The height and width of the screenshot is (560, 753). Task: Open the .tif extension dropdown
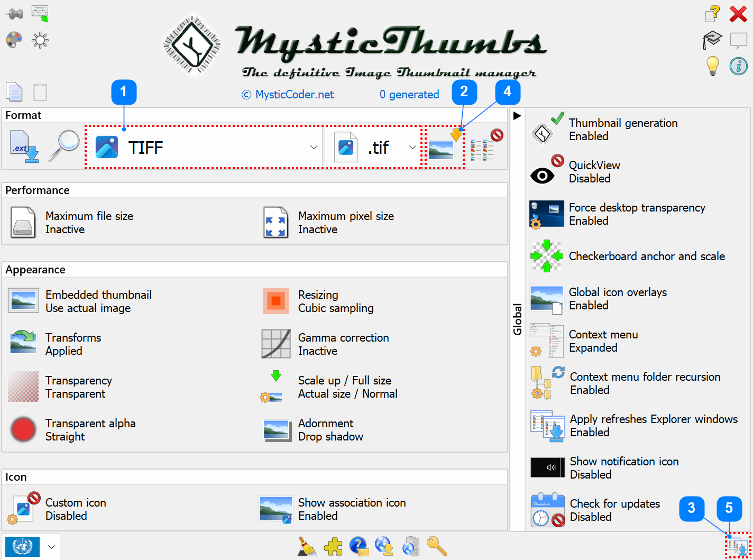click(x=373, y=148)
